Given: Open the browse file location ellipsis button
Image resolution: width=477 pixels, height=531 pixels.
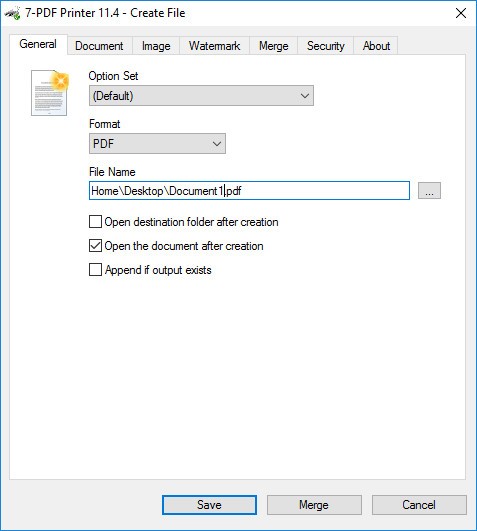Looking at the screenshot, I should point(429,191).
